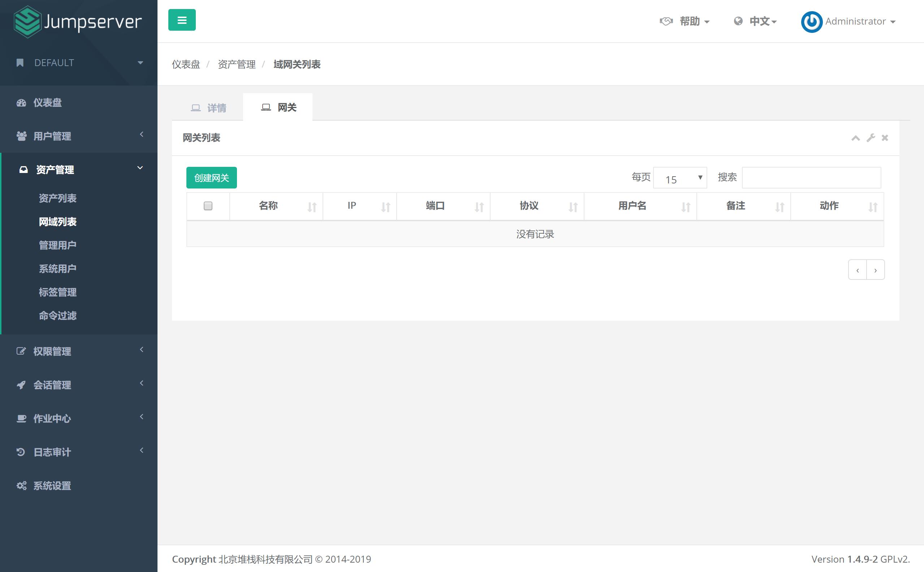
Task: Click the 权限管理 edit icon
Action: tap(21, 351)
